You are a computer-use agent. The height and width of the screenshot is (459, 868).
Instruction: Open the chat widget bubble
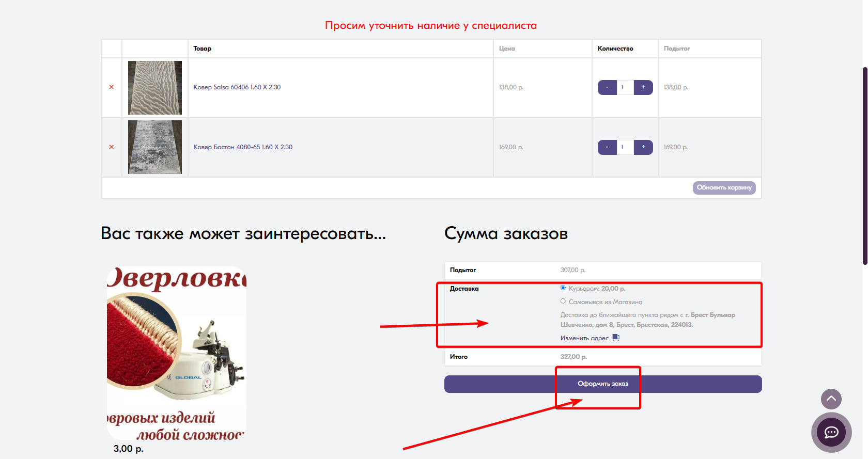(831, 433)
